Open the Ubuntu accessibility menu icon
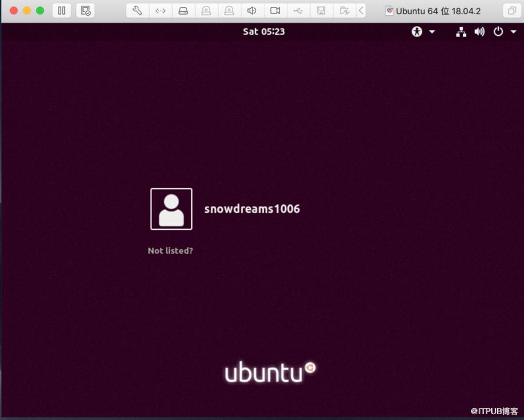Viewport: 524px width, 420px height. 417,32
